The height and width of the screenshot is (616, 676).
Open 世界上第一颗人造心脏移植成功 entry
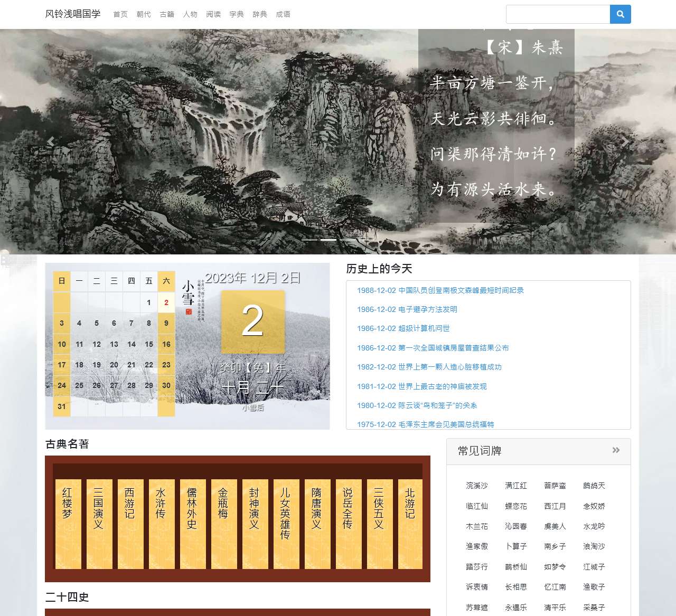(429, 367)
